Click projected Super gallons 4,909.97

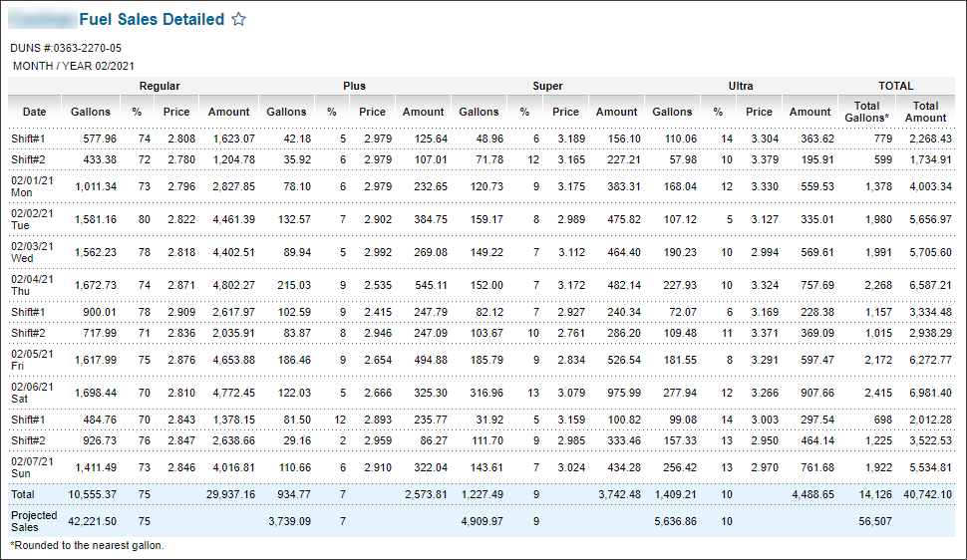(483, 521)
